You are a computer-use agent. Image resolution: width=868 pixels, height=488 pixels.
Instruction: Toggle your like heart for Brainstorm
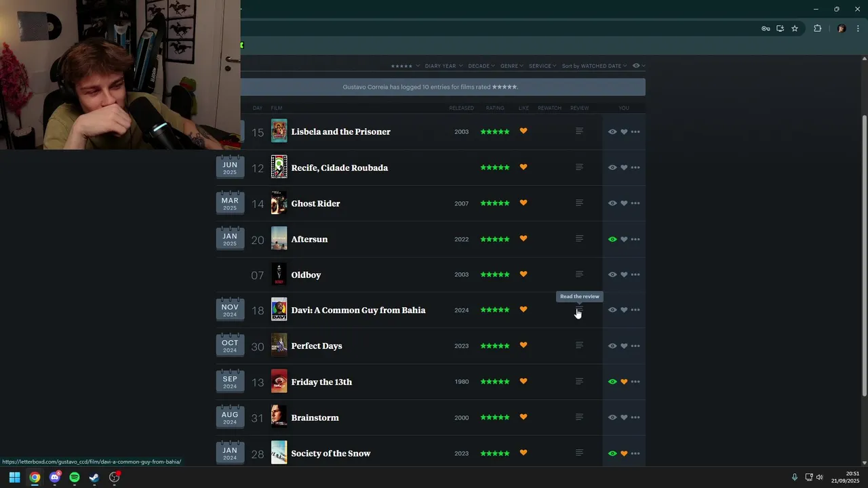pos(624,418)
